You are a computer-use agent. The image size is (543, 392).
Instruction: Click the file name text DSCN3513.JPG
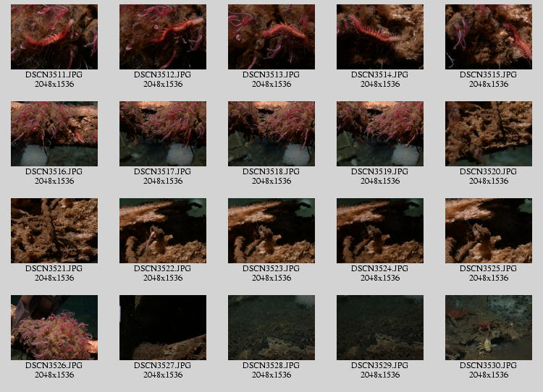coord(271,74)
